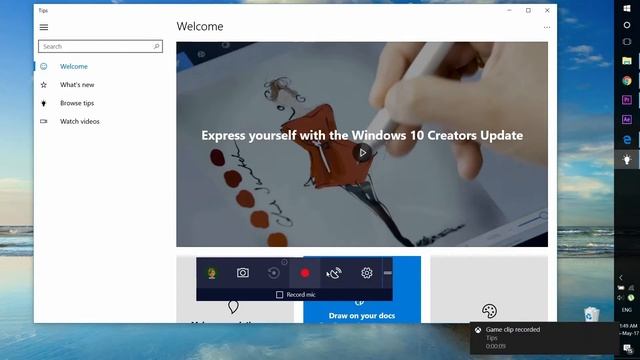Take a screenshot with Game bar camera
The height and width of the screenshot is (360, 640).
pyautogui.click(x=243, y=273)
